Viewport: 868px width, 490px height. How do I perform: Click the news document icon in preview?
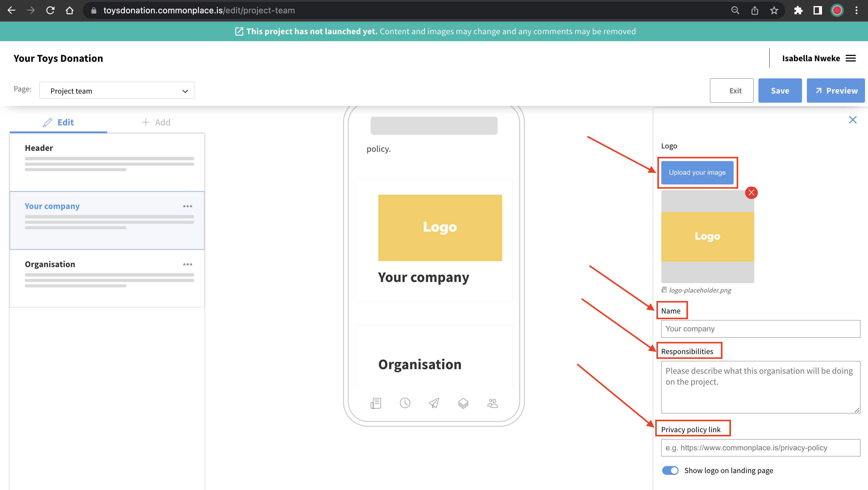point(376,403)
